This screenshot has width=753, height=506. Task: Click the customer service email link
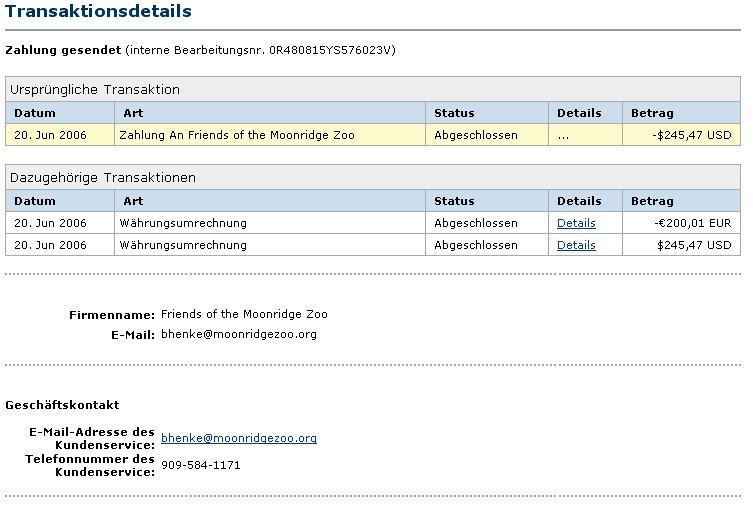238,438
